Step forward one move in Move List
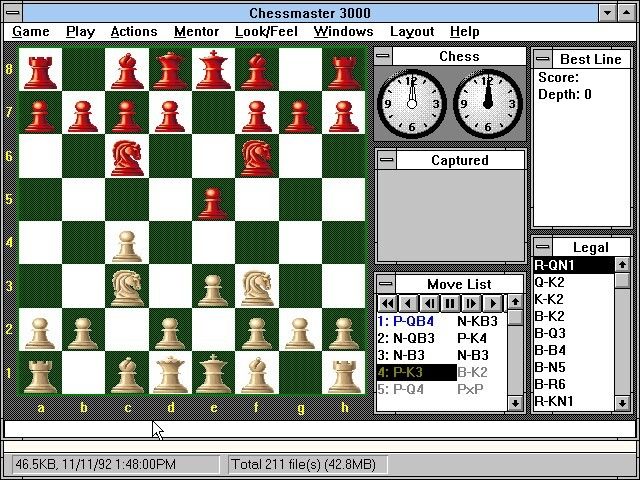Screen dimensions: 640x480 tap(470, 303)
